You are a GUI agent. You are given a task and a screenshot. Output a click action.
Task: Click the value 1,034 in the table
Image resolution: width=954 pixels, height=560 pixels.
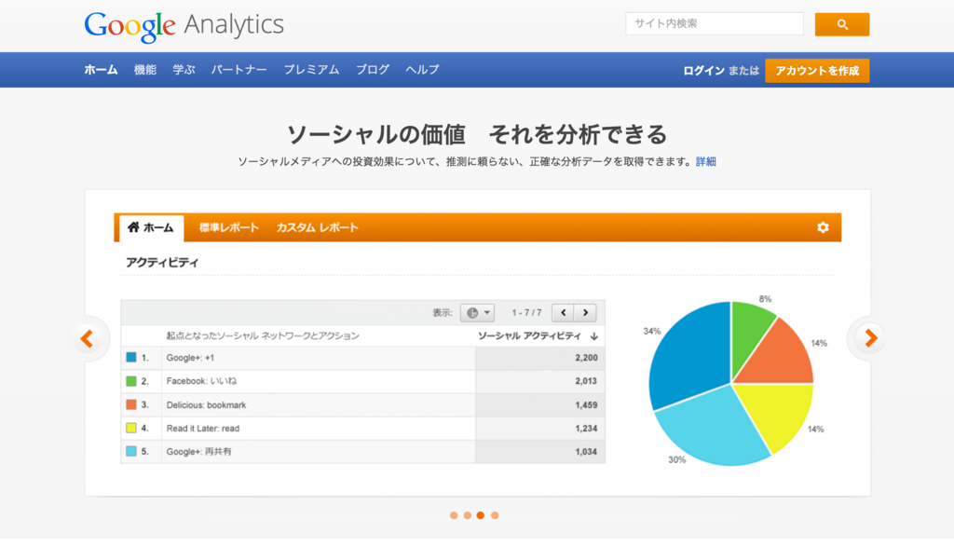click(x=587, y=452)
